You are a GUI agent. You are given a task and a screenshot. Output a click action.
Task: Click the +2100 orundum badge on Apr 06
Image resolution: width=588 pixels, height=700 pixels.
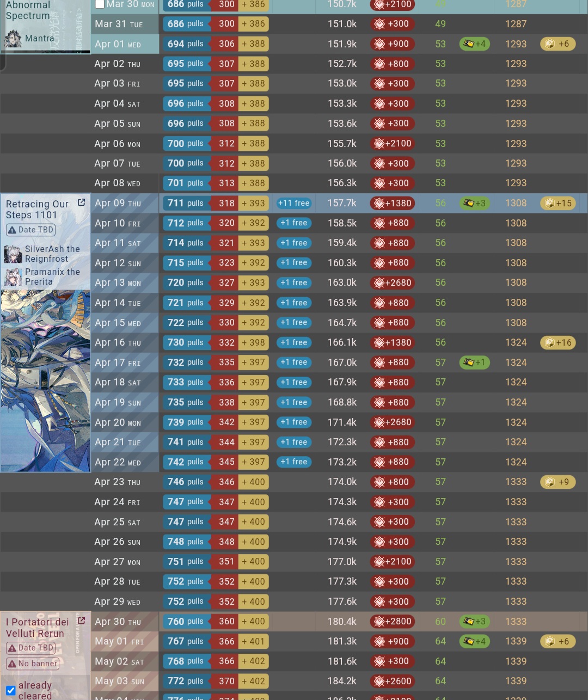click(393, 144)
